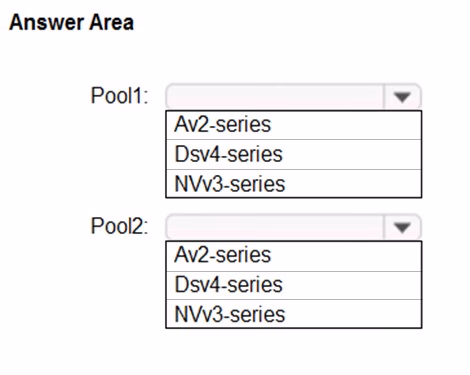Select NVv3-series for Pool2

point(294,314)
